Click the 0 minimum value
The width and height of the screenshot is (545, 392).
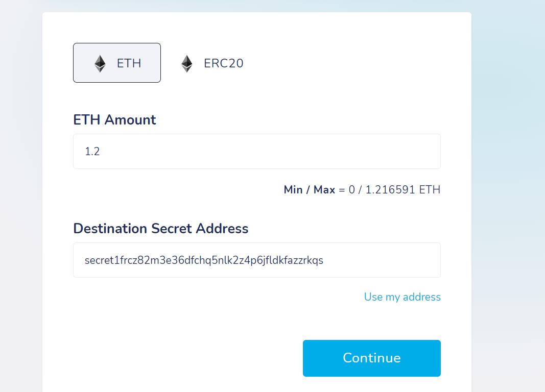click(x=351, y=190)
